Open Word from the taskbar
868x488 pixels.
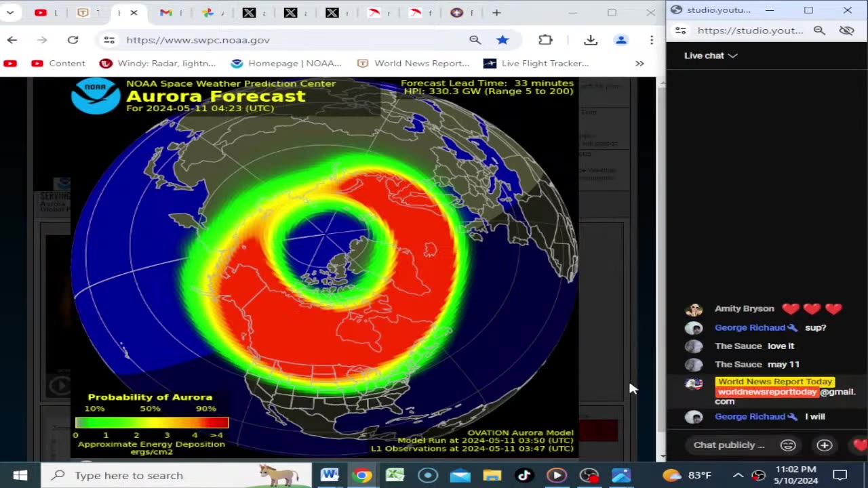coord(330,475)
